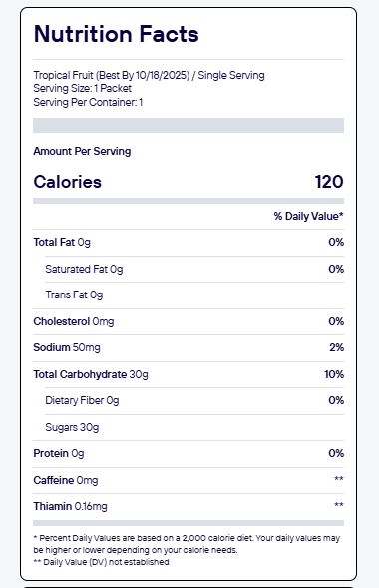Click the Calories label

[x=68, y=182]
